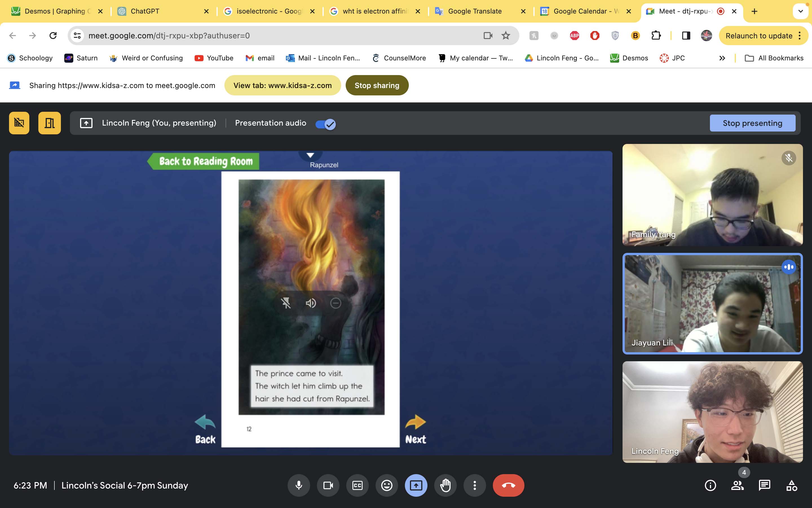Switch to the wht is electron affinity tab
The width and height of the screenshot is (812, 508).
point(375,11)
